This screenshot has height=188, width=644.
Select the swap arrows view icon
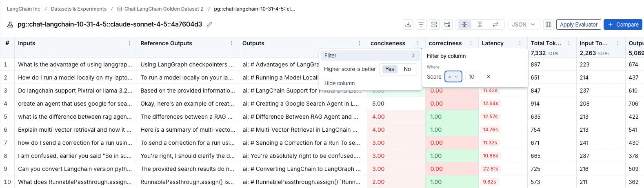[495, 24]
